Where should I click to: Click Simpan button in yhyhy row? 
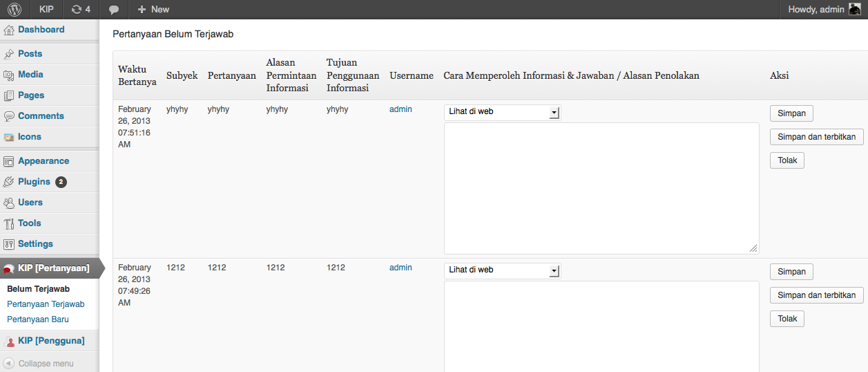pos(791,113)
